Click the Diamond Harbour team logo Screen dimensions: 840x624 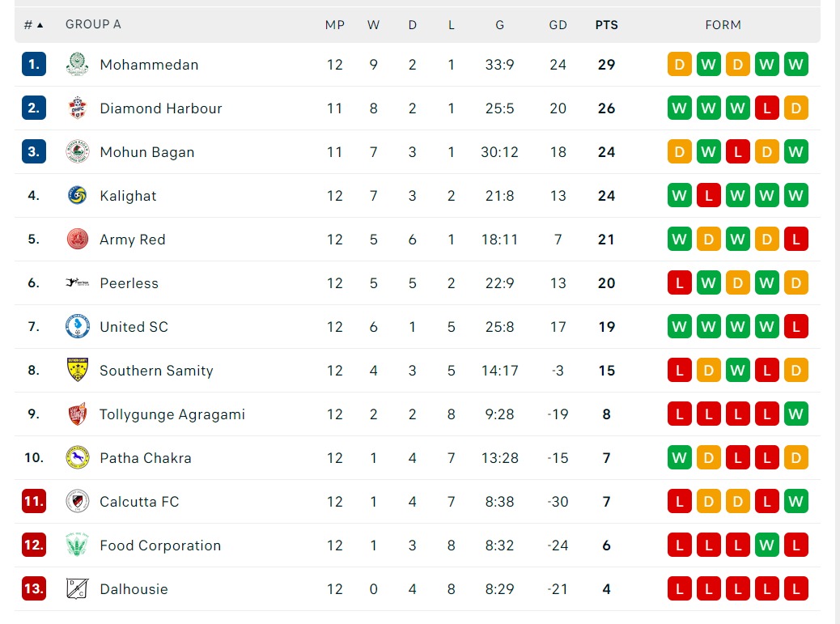click(78, 108)
